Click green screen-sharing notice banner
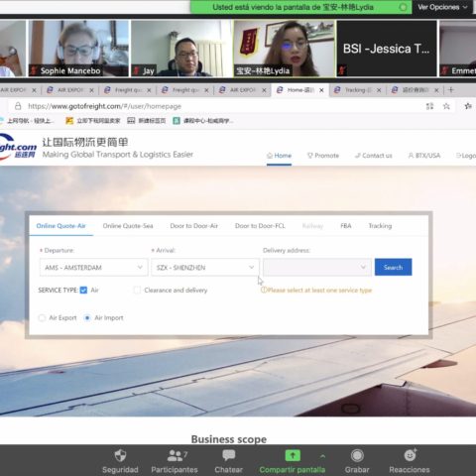This screenshot has width=476, height=476. click(300, 7)
